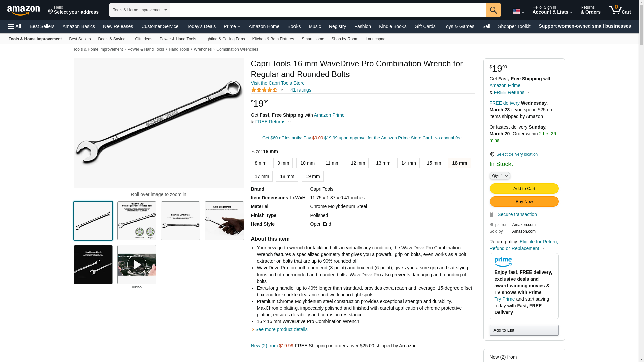Open the All hamburger menu
The height and width of the screenshot is (362, 644).
point(15,26)
